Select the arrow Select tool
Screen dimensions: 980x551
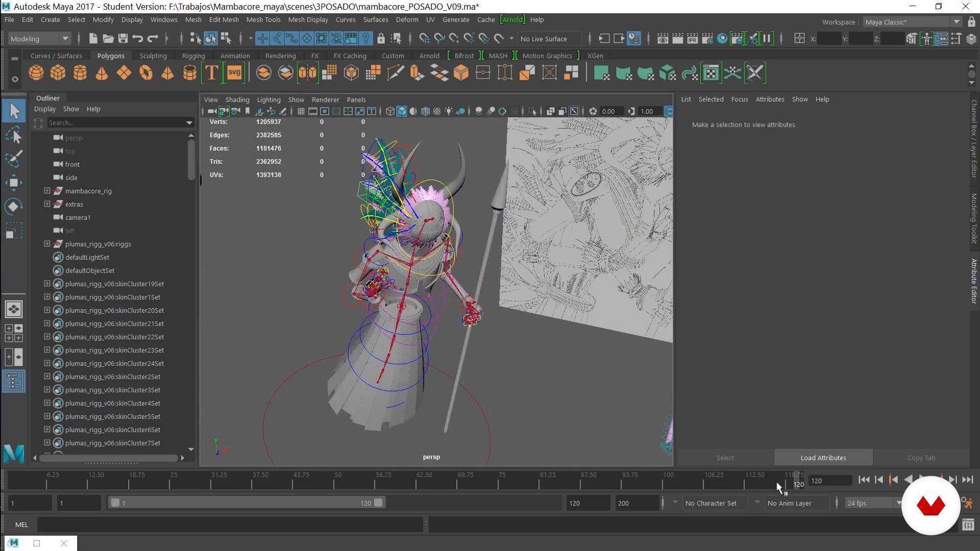click(x=14, y=111)
